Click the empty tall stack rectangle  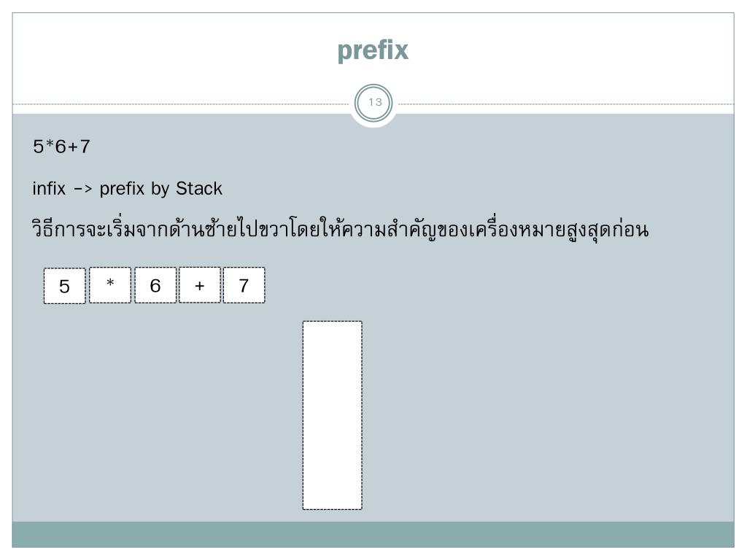coord(333,415)
